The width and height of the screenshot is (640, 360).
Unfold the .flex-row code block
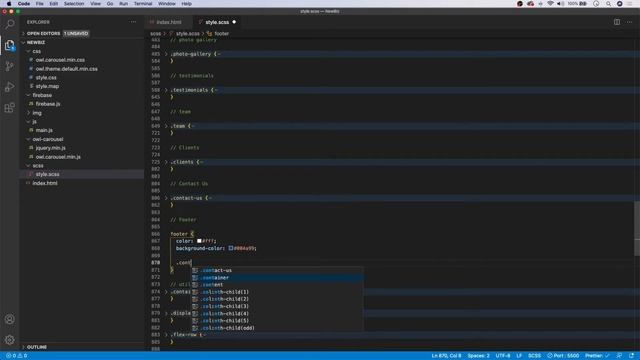(166, 335)
